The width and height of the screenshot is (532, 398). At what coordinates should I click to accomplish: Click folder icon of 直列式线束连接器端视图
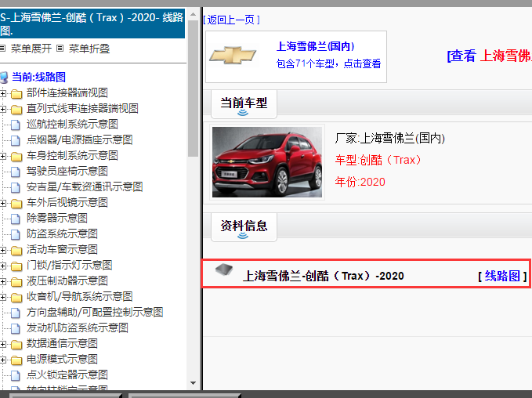coord(16,109)
